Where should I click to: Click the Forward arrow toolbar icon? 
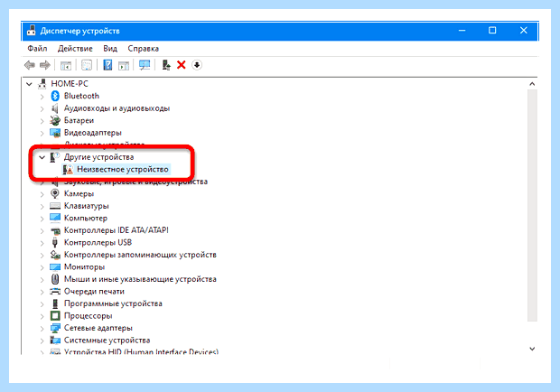click(x=45, y=65)
